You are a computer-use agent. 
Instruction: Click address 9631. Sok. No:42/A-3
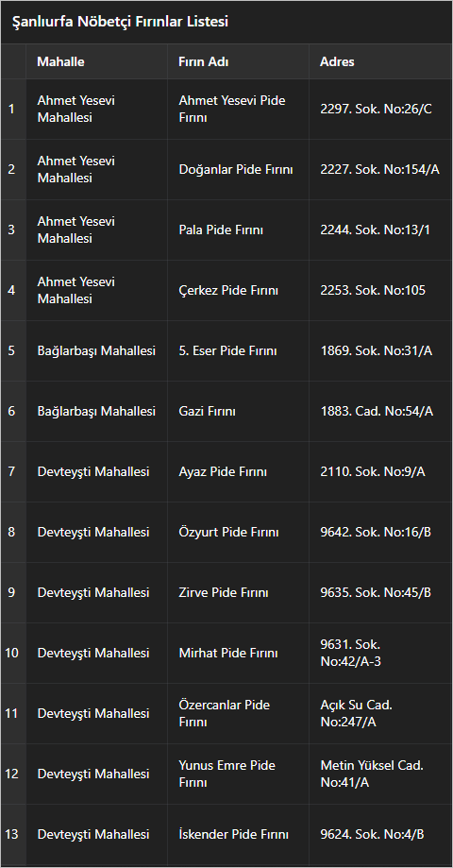[351, 653]
